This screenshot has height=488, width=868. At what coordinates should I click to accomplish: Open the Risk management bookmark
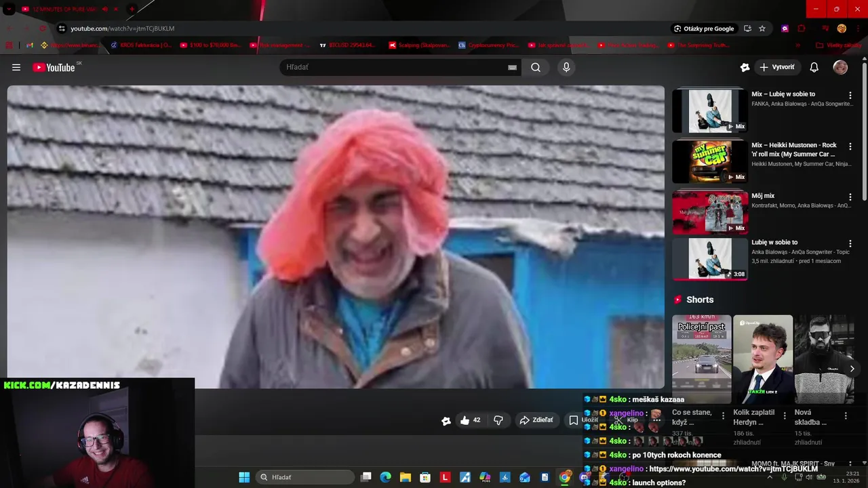[279, 45]
